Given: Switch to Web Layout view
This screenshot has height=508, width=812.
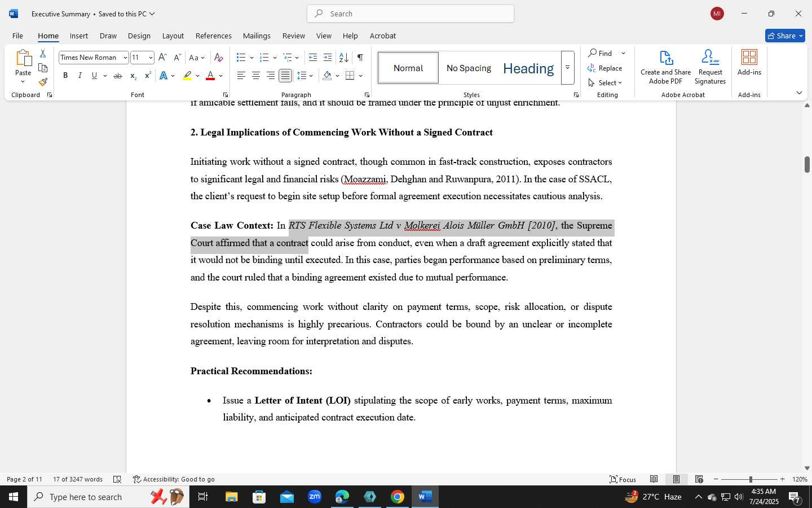Looking at the screenshot, I should (x=699, y=479).
